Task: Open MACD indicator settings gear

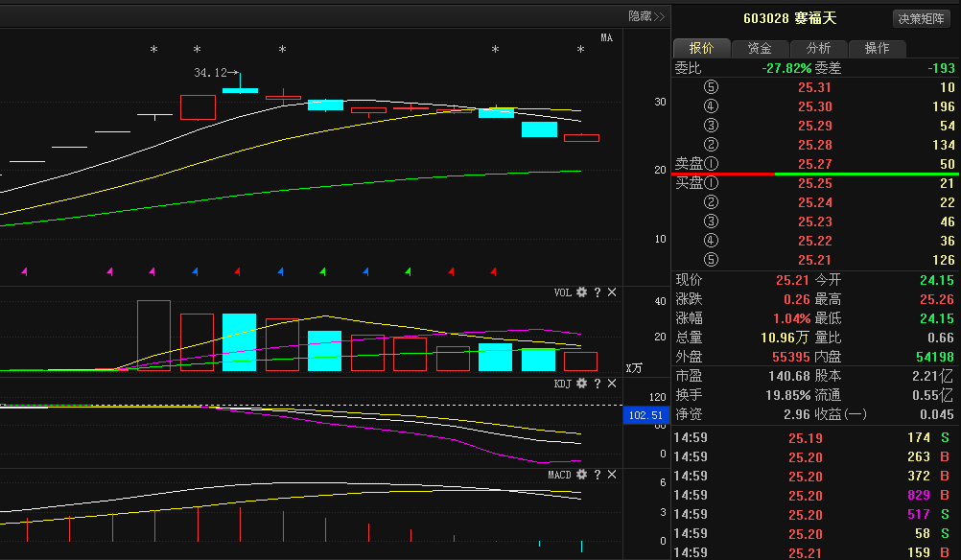Action: pos(581,475)
